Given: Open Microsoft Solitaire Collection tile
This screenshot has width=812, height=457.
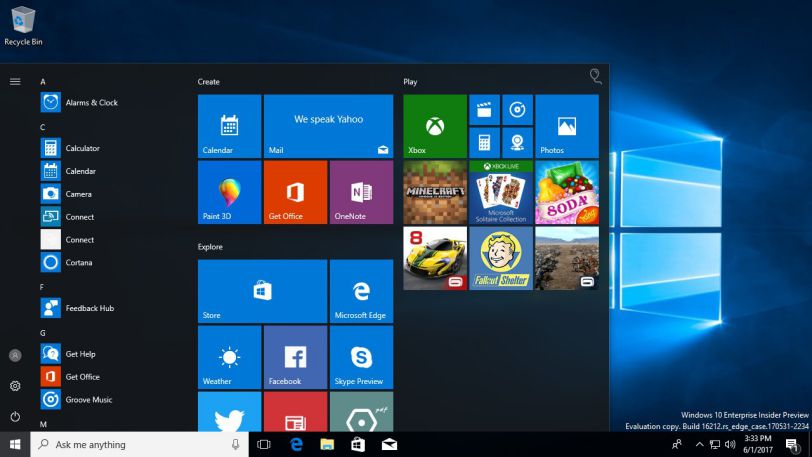Looking at the screenshot, I should pos(501,192).
